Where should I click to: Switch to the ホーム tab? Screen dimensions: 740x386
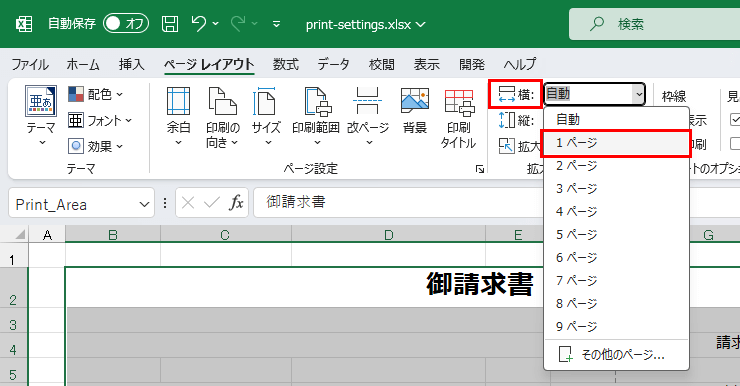[83, 64]
